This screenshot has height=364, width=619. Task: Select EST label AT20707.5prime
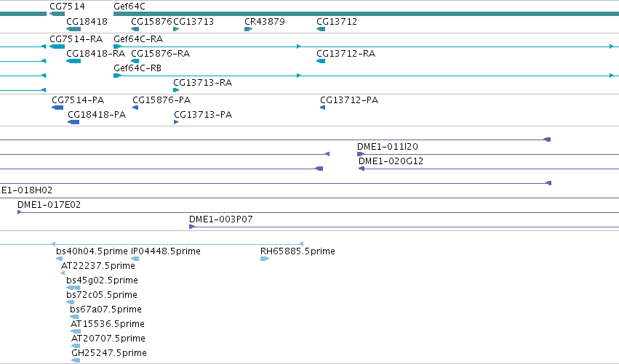108,339
